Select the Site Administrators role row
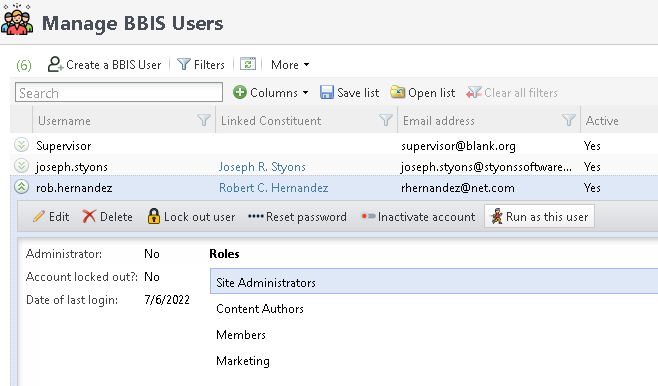The height and width of the screenshot is (386, 658). coord(434,281)
